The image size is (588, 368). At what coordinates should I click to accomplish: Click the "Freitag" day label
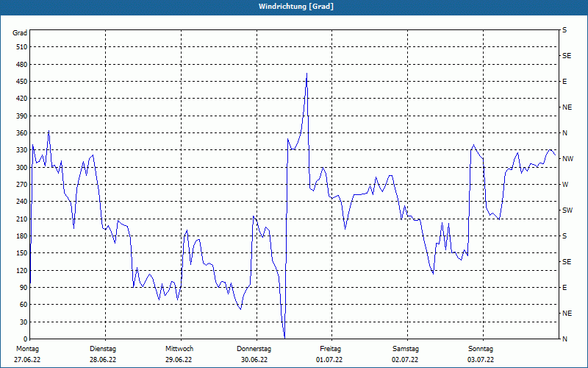330,349
